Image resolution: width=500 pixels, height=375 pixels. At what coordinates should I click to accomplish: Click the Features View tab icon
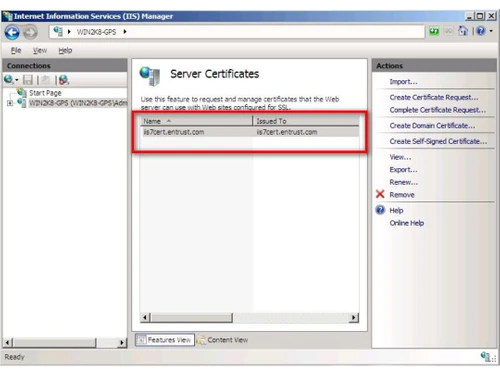pos(141,340)
